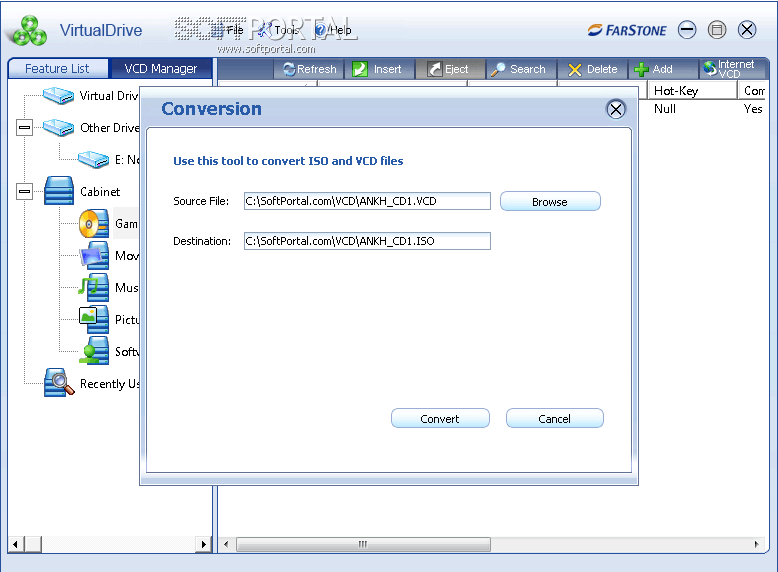This screenshot has width=778, height=572.
Task: Open Internet VCD globe icon
Action: pos(711,68)
